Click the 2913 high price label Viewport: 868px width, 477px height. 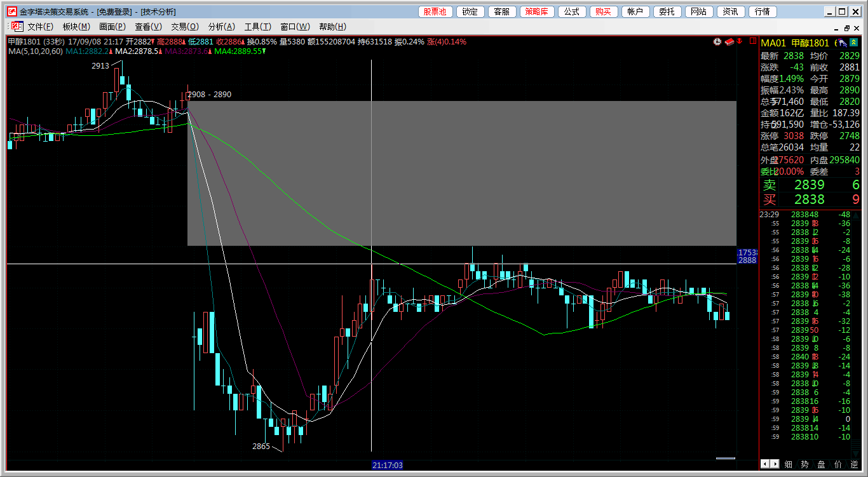point(100,65)
